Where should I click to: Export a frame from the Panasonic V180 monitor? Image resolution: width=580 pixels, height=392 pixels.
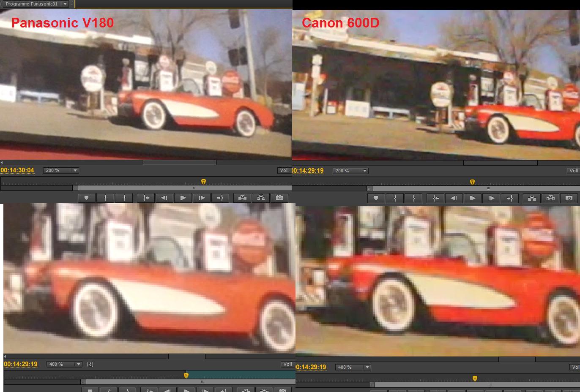tap(279, 198)
